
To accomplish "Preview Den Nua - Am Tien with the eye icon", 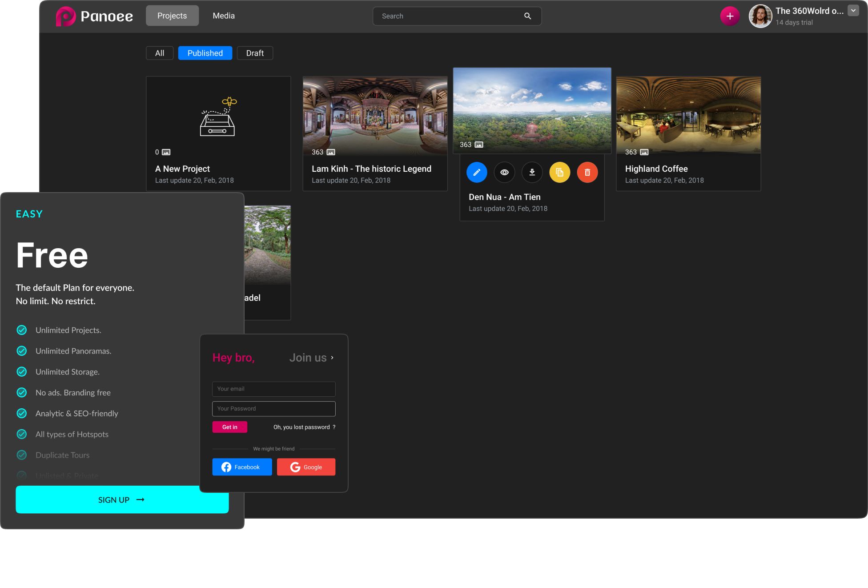I will (504, 172).
